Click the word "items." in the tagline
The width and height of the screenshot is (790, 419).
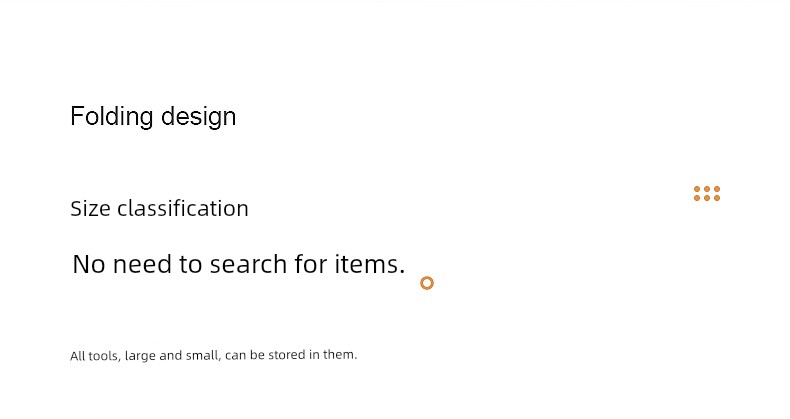(370, 264)
